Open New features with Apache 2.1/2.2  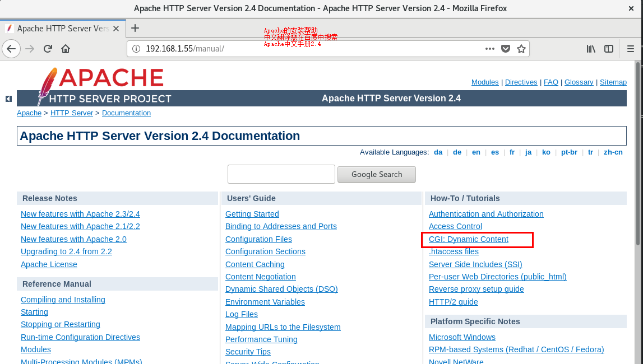pos(80,226)
